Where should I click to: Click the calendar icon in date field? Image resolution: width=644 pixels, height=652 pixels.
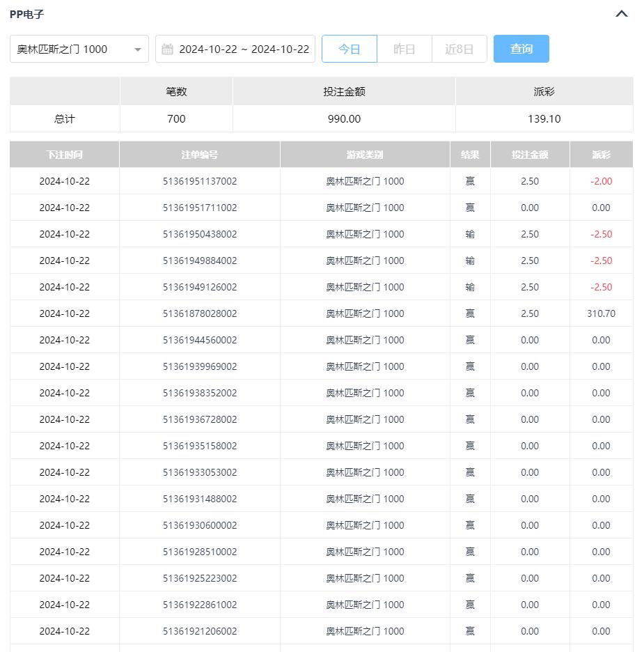[x=167, y=49]
